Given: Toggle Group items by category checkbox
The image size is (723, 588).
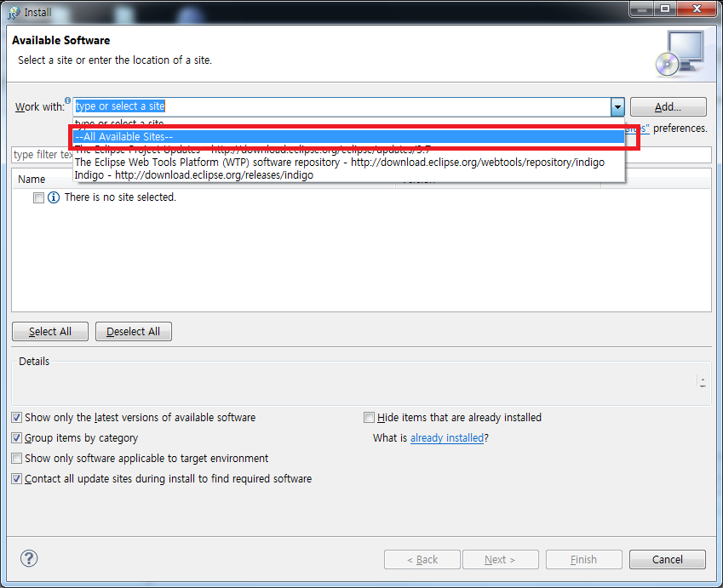Looking at the screenshot, I should click(16, 437).
